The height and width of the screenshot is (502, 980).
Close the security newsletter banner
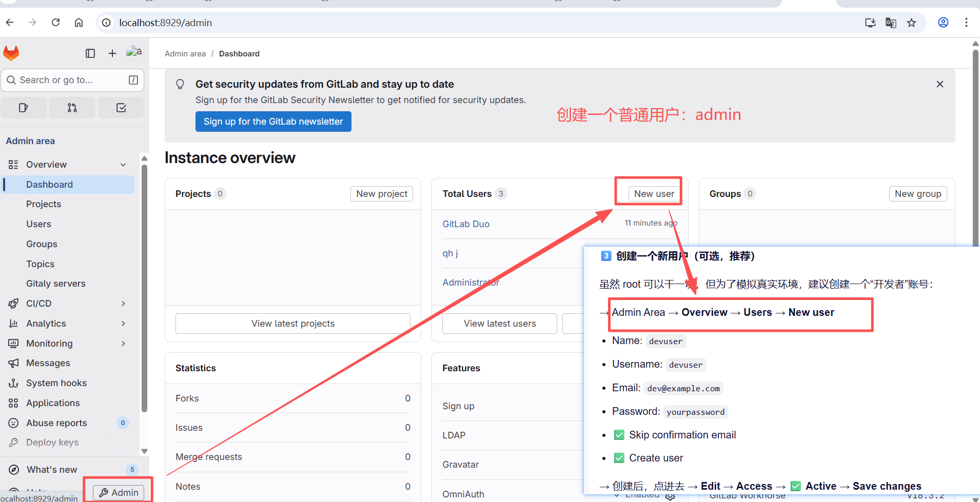coord(940,84)
